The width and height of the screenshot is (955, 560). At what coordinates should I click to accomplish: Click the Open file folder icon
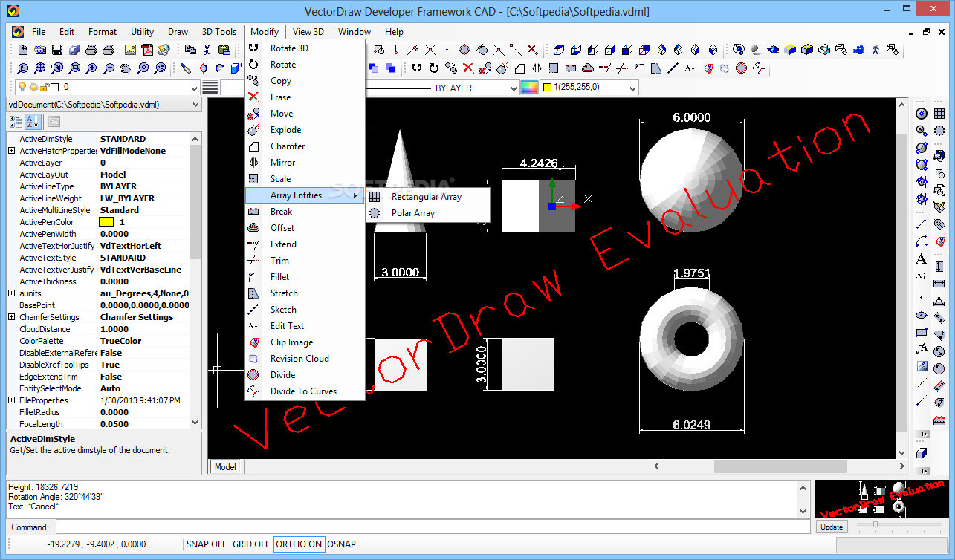pyautogui.click(x=40, y=50)
